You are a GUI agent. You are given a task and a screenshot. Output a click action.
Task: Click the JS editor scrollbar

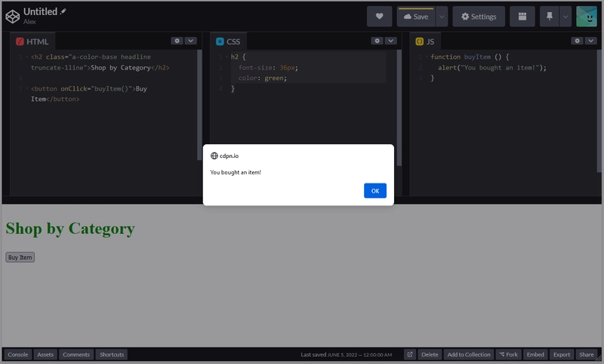(599, 111)
